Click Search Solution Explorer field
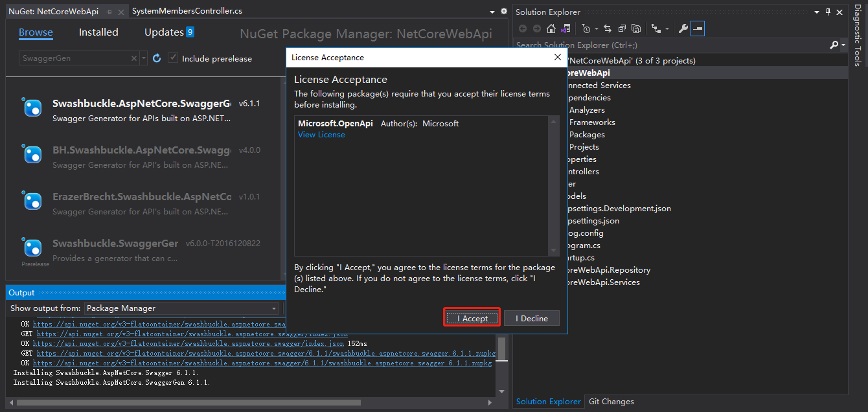 click(671, 45)
